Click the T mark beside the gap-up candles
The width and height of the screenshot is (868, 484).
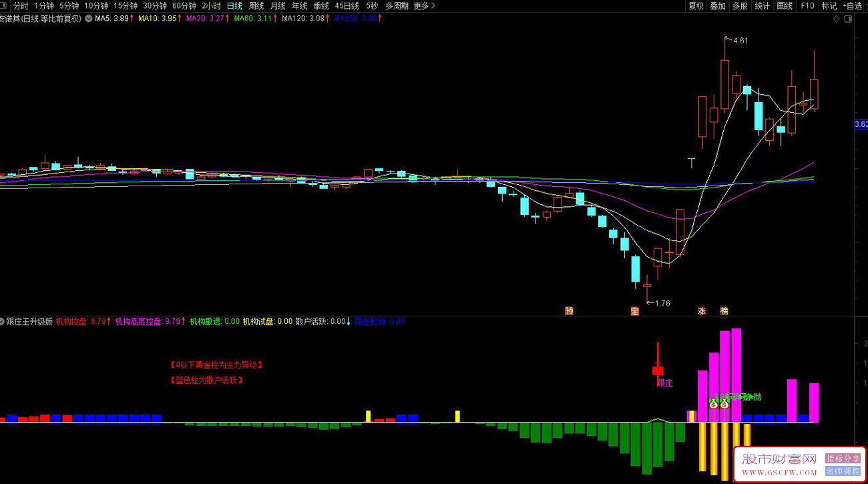coord(691,162)
